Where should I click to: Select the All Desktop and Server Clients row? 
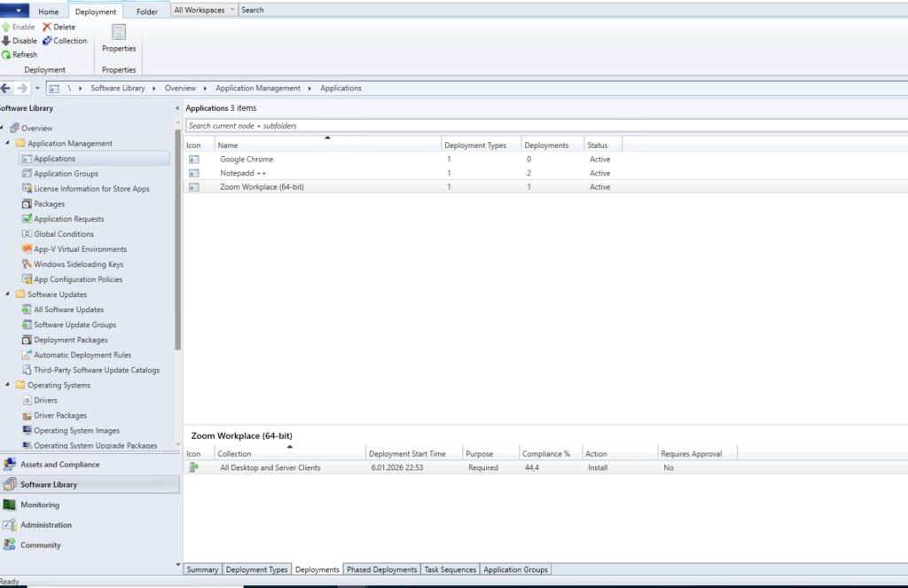tap(270, 467)
